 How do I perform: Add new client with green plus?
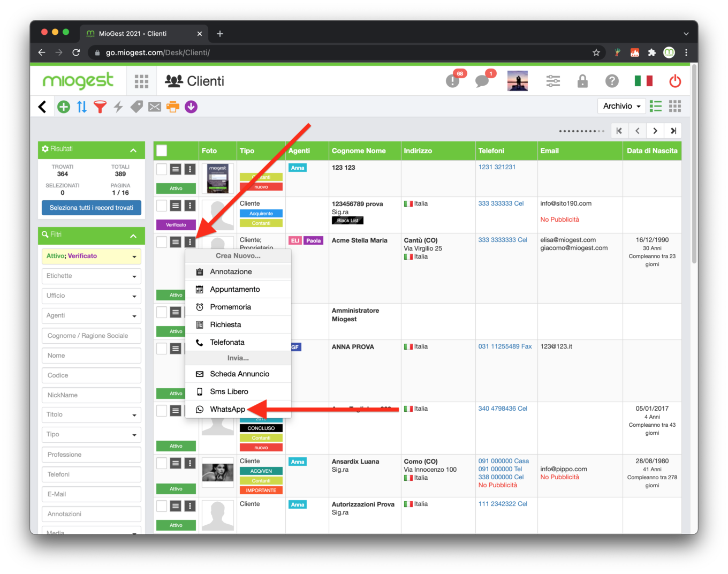pos(64,107)
